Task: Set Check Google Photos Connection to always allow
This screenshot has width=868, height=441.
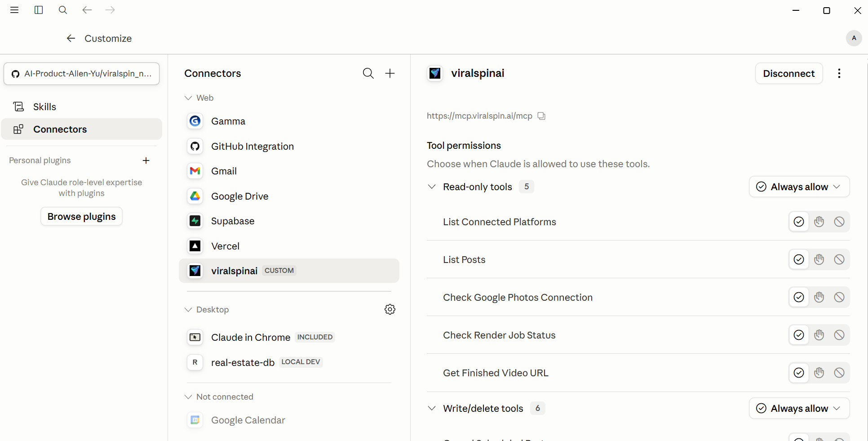Action: (799, 297)
